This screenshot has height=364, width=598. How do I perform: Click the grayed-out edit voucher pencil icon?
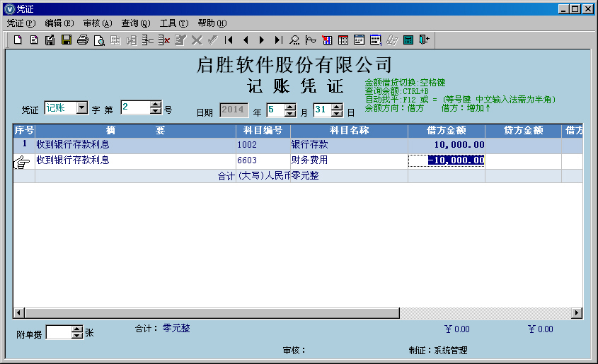pos(180,40)
